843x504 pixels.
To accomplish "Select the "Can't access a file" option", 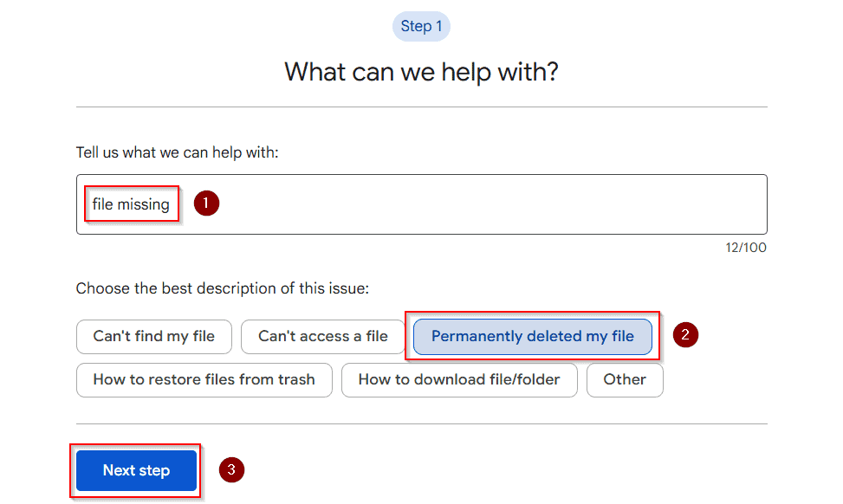I will (x=322, y=336).
